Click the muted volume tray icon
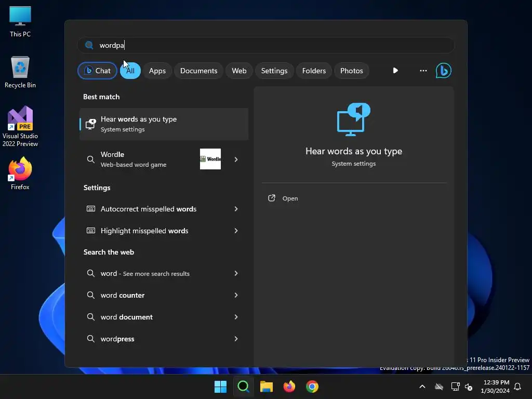Viewport: 532px width, 399px height. click(469, 387)
